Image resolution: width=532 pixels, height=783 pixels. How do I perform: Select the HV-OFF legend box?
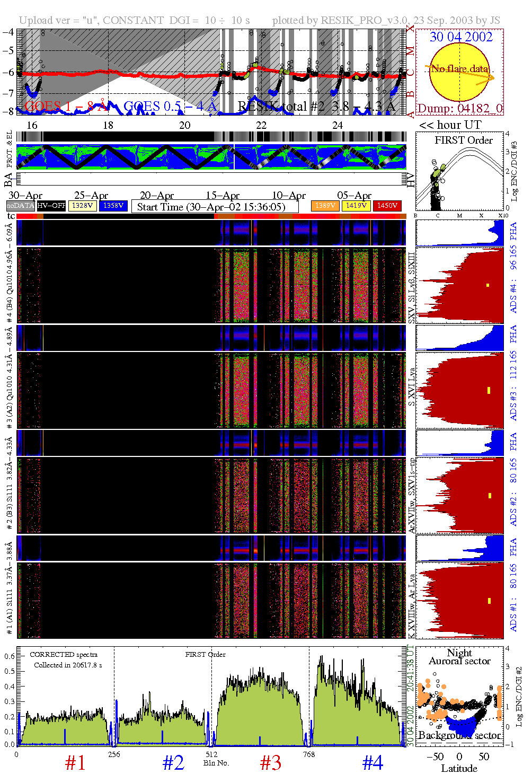51,206
